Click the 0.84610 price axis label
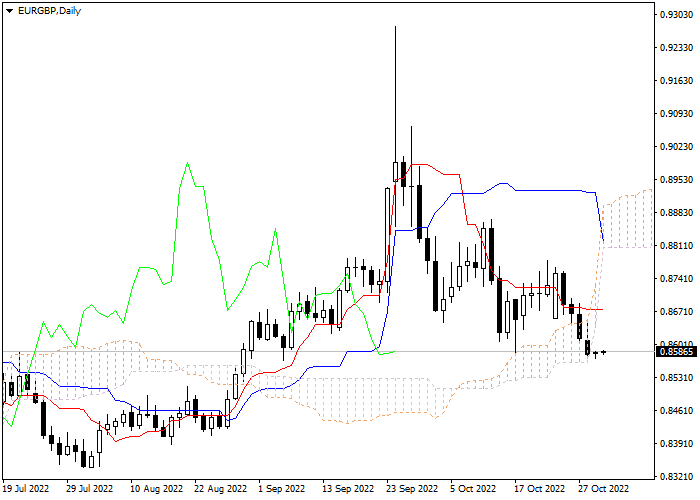 677,411
